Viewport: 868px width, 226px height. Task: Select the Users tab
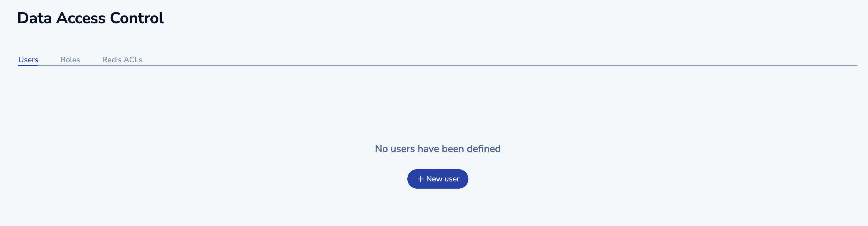click(28, 60)
